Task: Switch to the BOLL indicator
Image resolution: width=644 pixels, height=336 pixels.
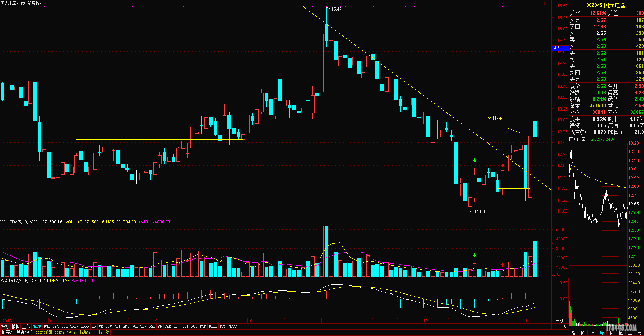Action: tap(213, 326)
